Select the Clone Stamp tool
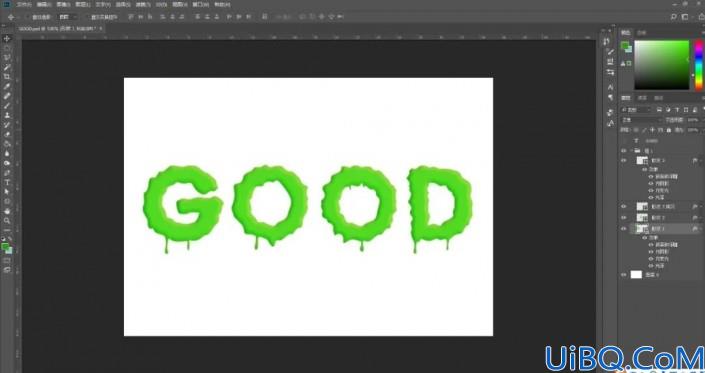This screenshot has width=705, height=373. click(x=7, y=115)
